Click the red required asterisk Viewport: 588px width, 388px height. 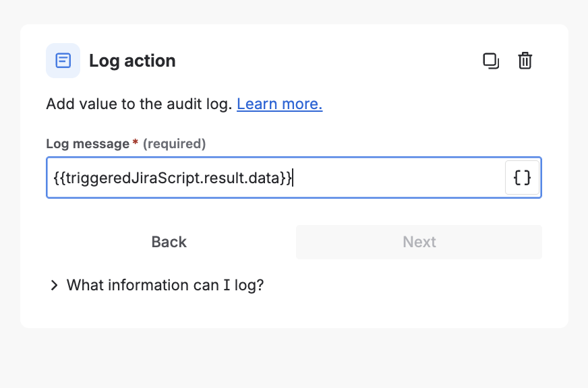coord(135,143)
